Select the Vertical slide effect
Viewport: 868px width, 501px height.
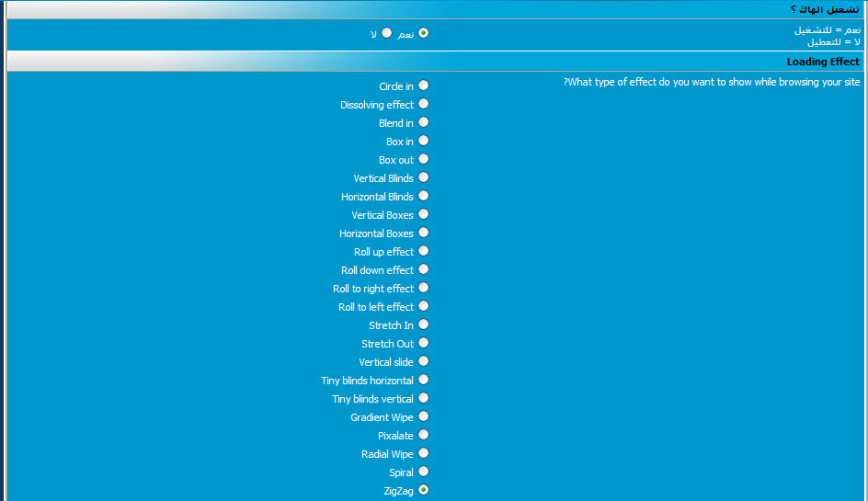423,361
